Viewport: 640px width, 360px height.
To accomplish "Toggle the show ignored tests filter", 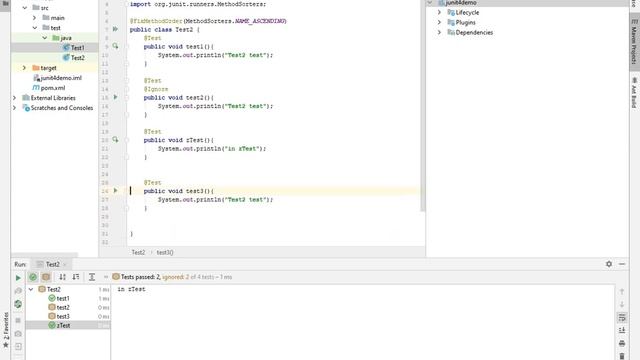I will click(x=46, y=277).
